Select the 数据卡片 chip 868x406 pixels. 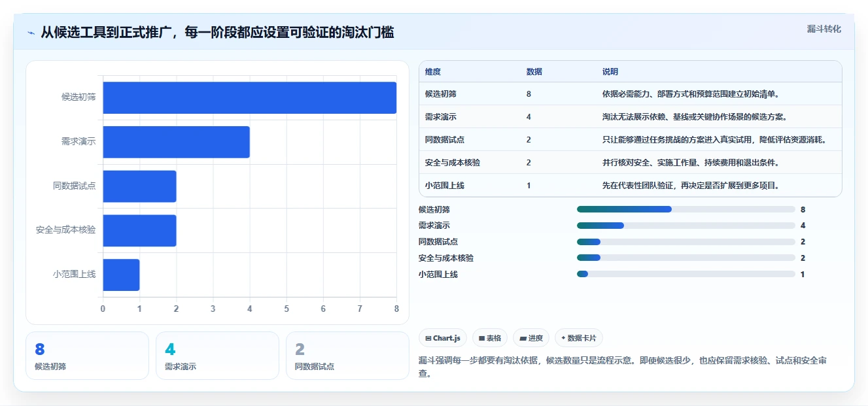[579, 338]
